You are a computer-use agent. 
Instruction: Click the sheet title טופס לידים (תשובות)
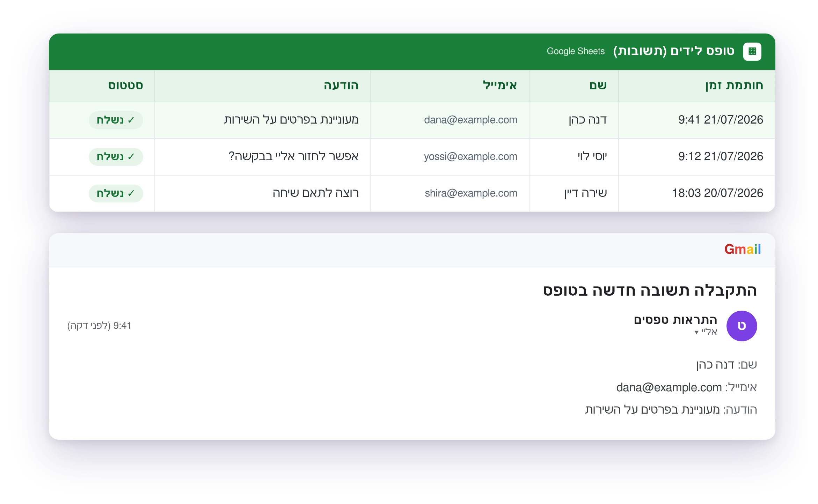point(674,51)
